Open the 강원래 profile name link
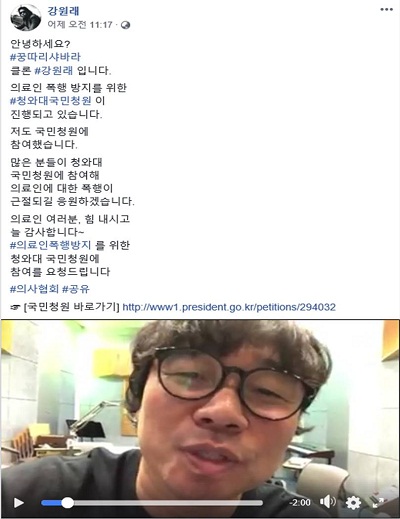This screenshot has width=400, height=519. point(63,11)
